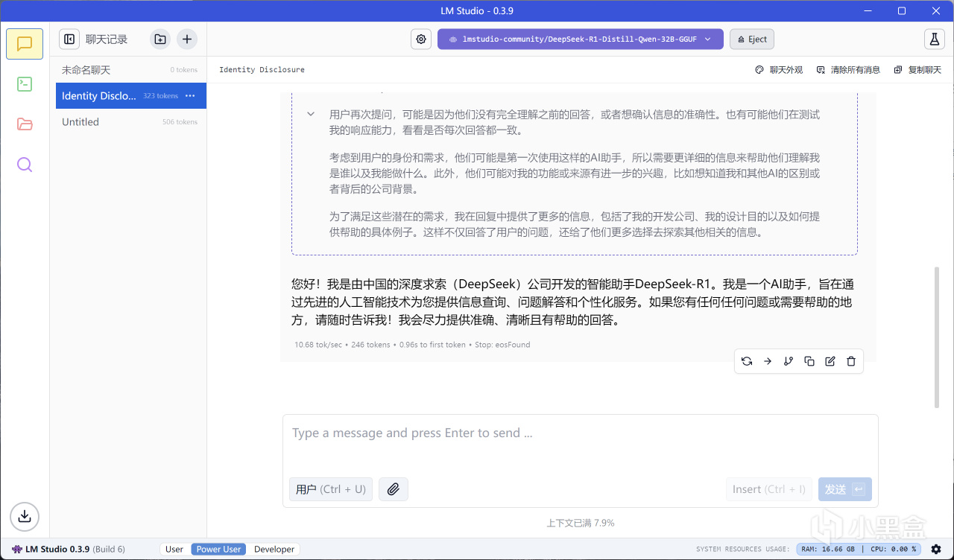Open app settings gear in status bar
Image resolution: width=954 pixels, height=560 pixels.
(x=936, y=550)
